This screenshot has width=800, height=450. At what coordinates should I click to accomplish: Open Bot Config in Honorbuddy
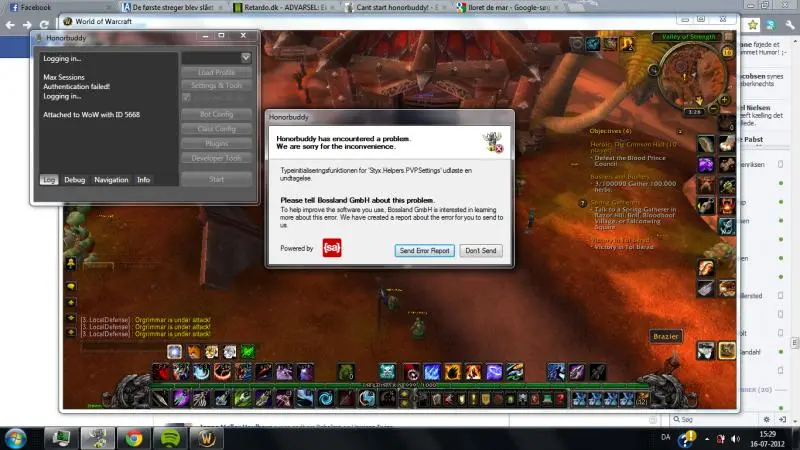tap(216, 114)
